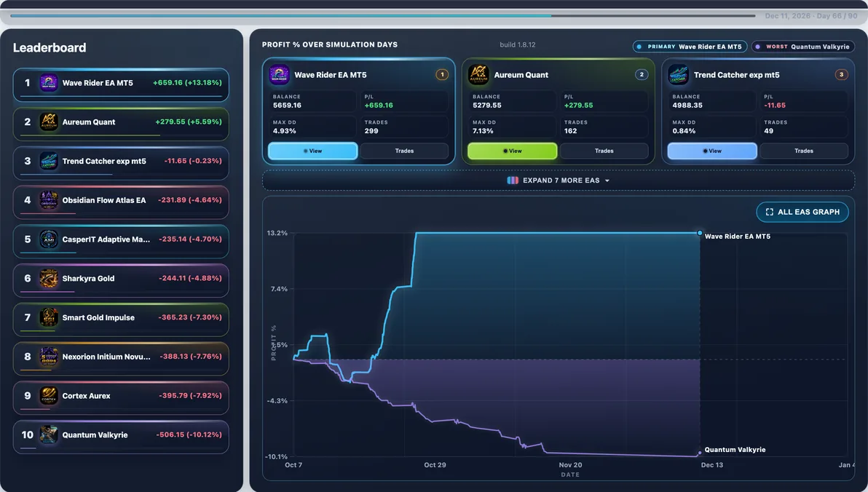Click the purple dot in the Worst pill
This screenshot has width=868, height=492.
click(x=758, y=47)
